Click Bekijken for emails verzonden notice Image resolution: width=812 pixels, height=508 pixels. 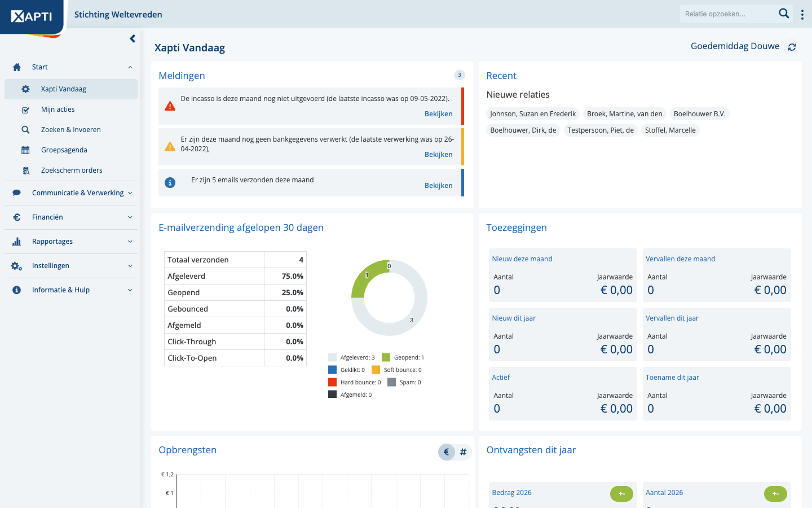tap(438, 186)
